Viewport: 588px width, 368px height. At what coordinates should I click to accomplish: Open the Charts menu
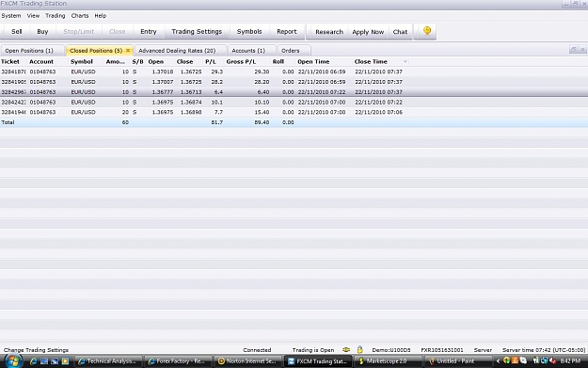click(80, 16)
